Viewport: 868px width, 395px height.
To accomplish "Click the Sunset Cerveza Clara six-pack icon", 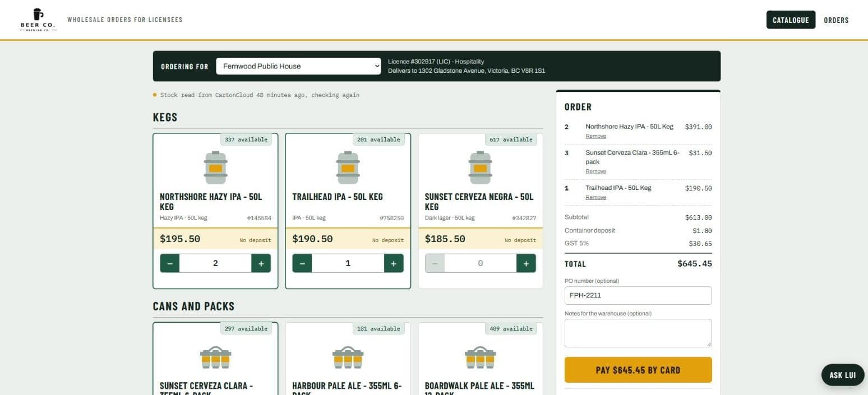I will click(x=215, y=357).
